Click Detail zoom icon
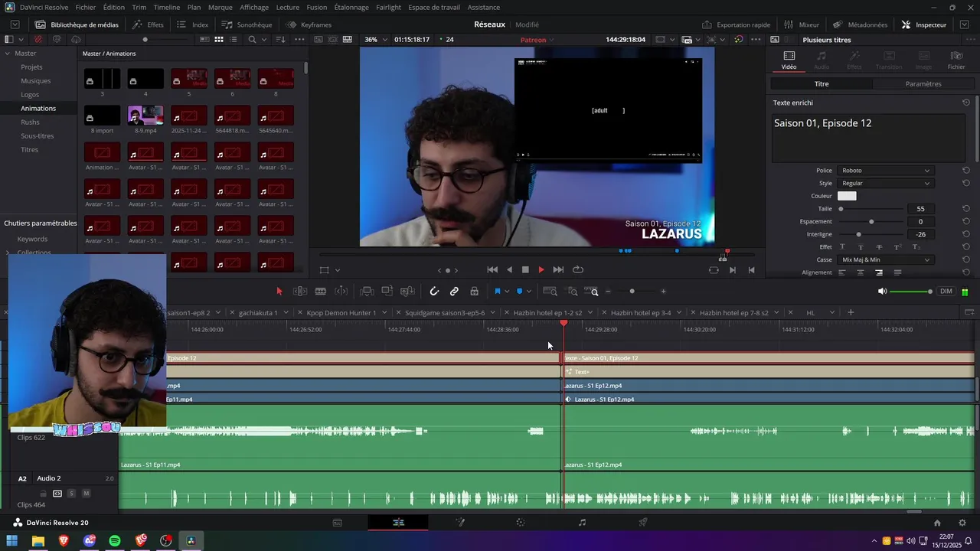The height and width of the screenshot is (551, 980). click(x=571, y=292)
